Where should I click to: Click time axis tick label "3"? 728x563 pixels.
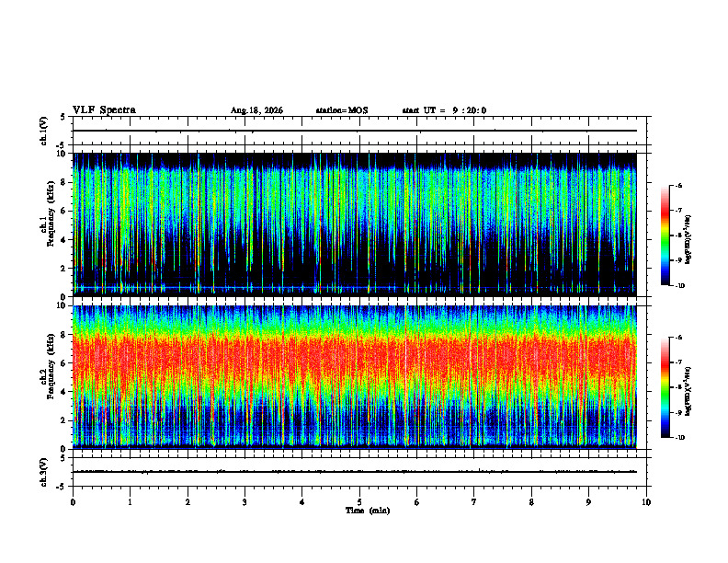click(x=245, y=502)
